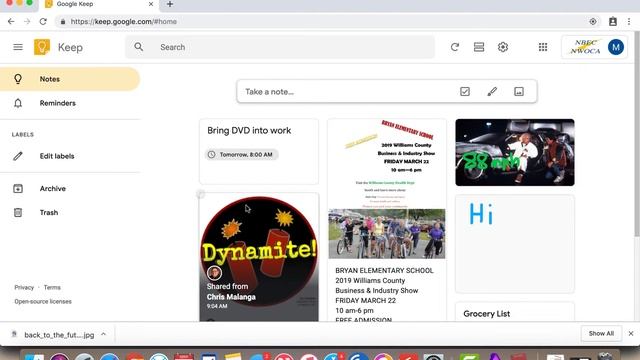
Task: Click the Keep lightbulb logo
Action: 42,47
